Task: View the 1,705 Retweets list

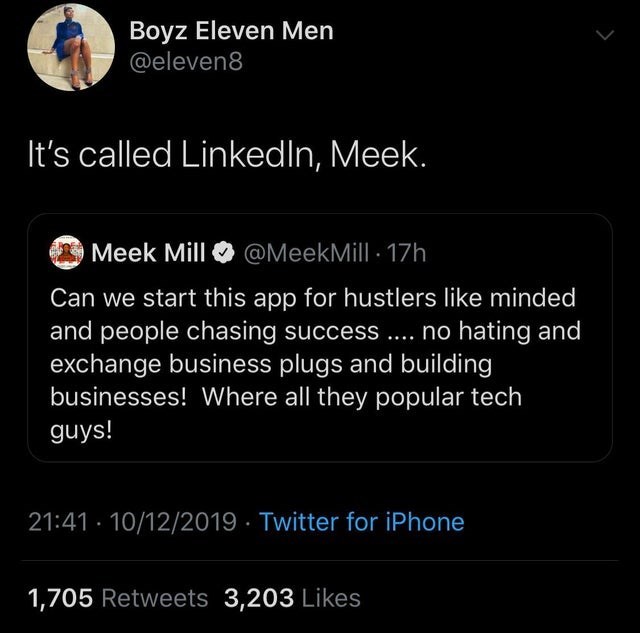Action: (x=118, y=598)
